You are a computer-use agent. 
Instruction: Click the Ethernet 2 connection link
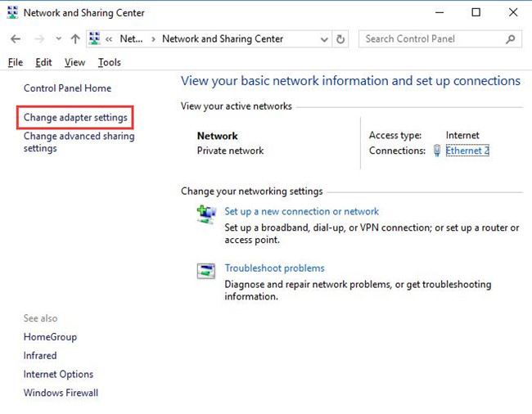pos(467,151)
